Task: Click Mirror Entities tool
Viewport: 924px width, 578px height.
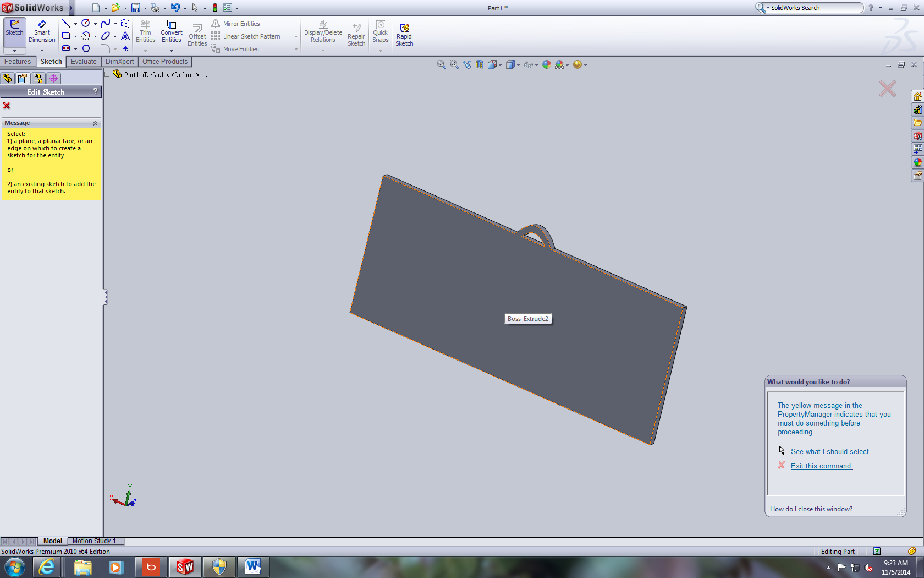Action: click(236, 24)
